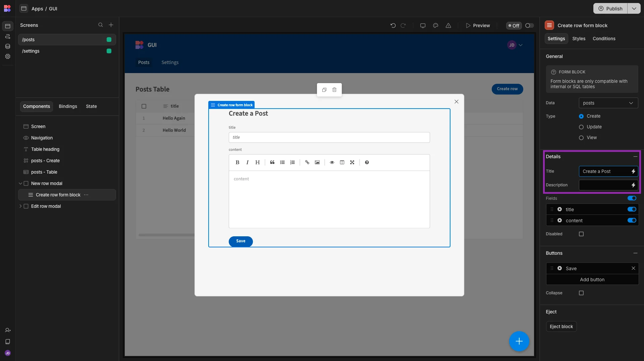Select the Update type radio button
Screen dimensions: 644x361
pos(581,127)
